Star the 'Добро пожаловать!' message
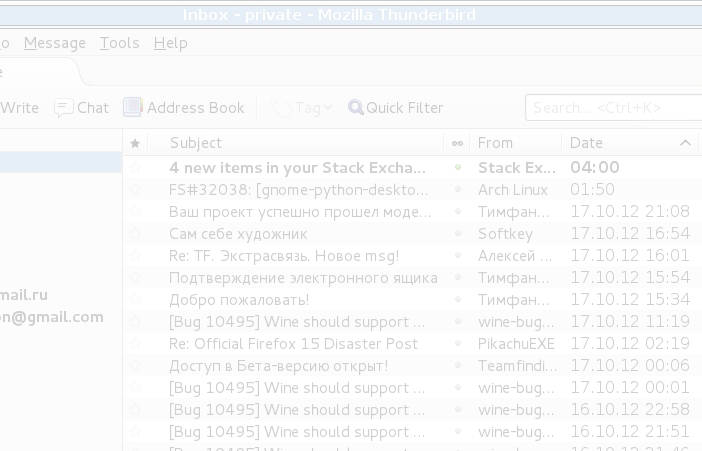Viewport: 702px width, 451px height. [135, 299]
